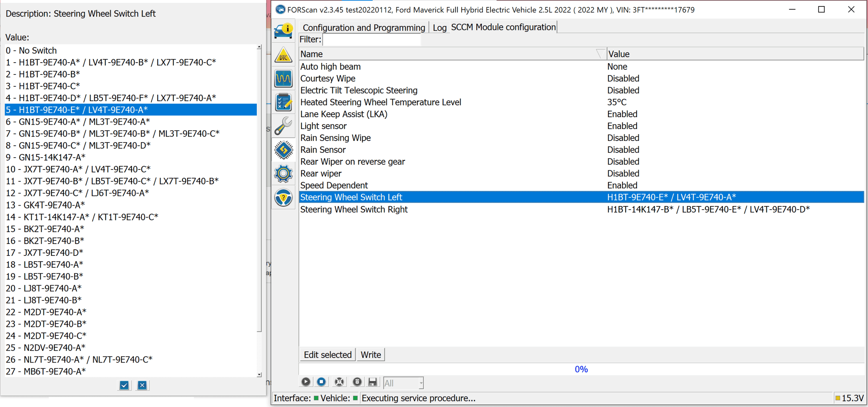This screenshot has width=868, height=407.
Task: Open the oscilloscope dashboard sidebar icon
Action: 284,78
